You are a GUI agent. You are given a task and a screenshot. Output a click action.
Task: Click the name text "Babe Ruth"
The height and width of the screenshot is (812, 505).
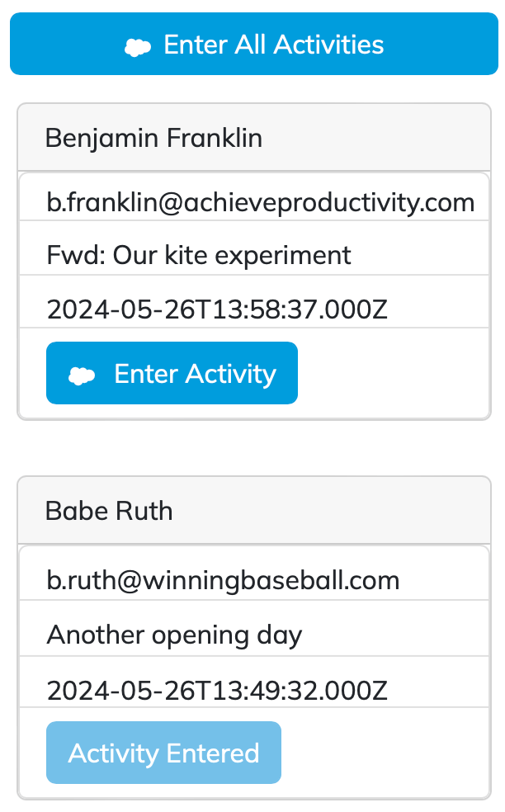109,511
